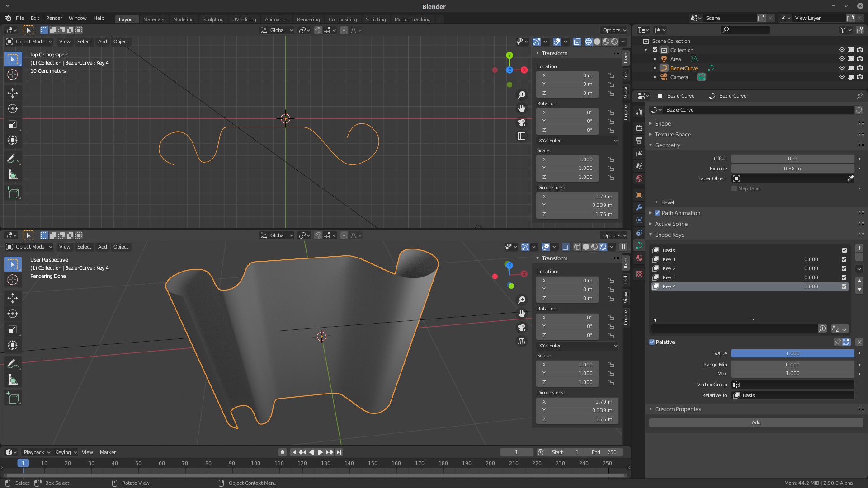Click Marker in the timeline header
This screenshot has height=488, width=868.
108,452
